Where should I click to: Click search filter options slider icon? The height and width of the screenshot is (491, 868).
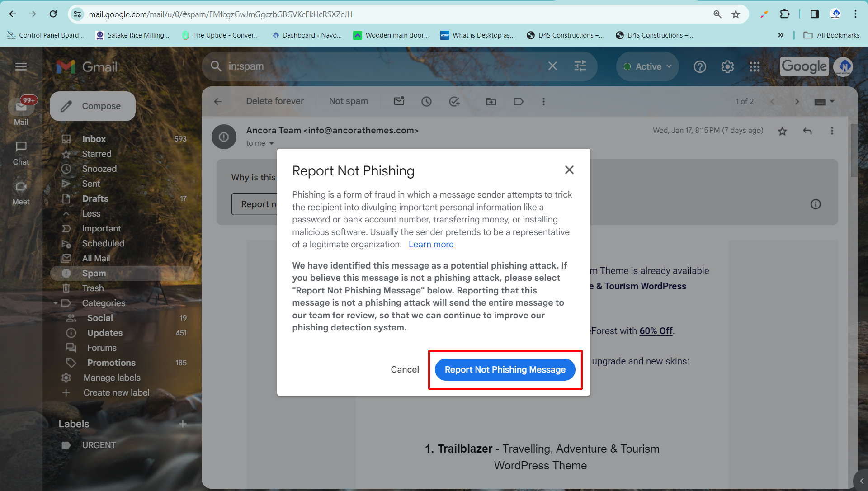click(580, 66)
